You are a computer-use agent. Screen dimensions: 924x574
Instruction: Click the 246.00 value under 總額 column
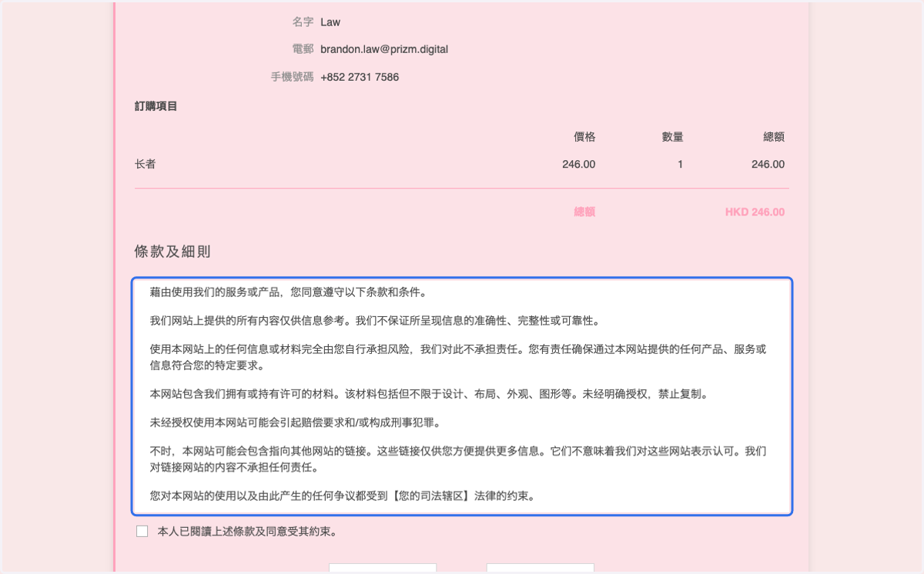click(768, 164)
